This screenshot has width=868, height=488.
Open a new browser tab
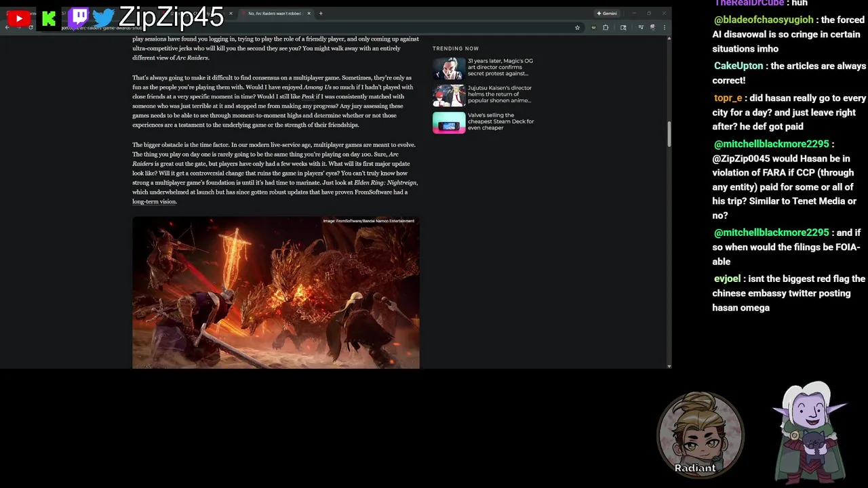321,14
